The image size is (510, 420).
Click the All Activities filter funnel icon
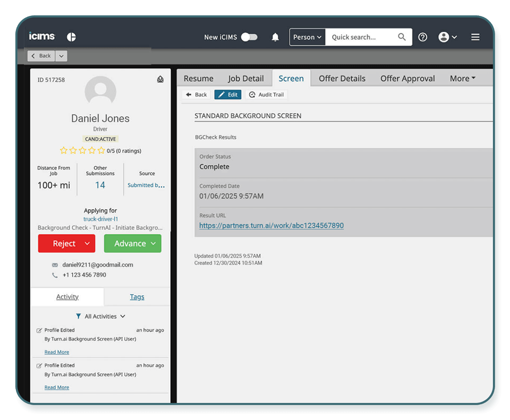click(79, 316)
